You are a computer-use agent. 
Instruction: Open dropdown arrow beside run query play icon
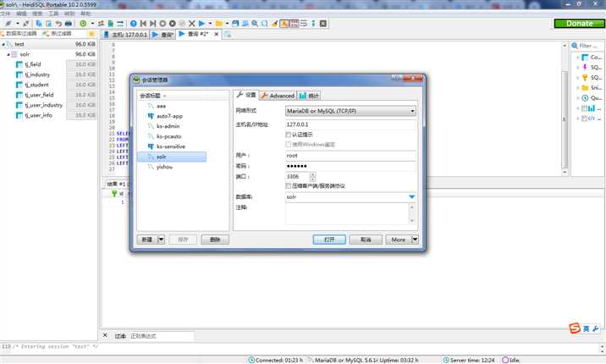click(x=210, y=24)
